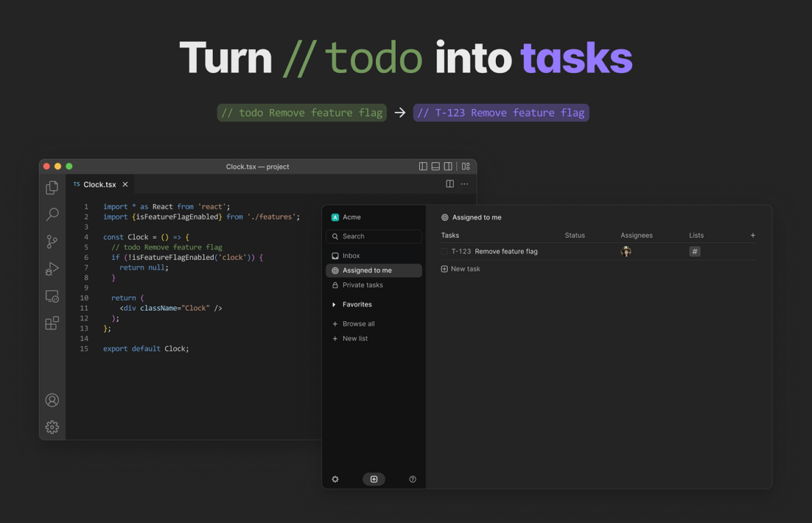Toggle the bottom panel layout button
The width and height of the screenshot is (812, 523).
pyautogui.click(x=435, y=167)
